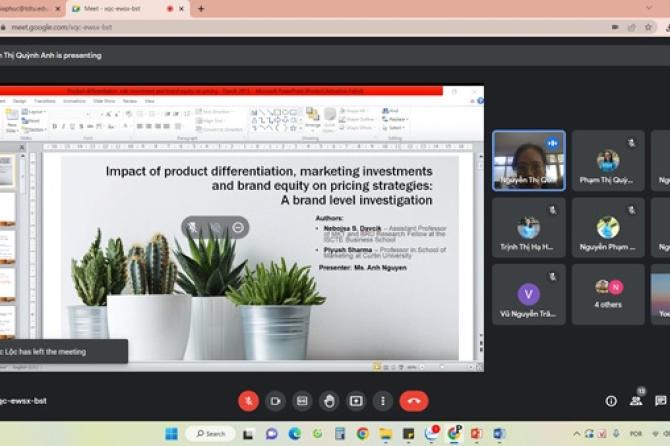Image resolution: width=670 pixels, height=446 pixels.
Task: Click the Phạm Thị Quý participant tile
Action: pyautogui.click(x=608, y=160)
